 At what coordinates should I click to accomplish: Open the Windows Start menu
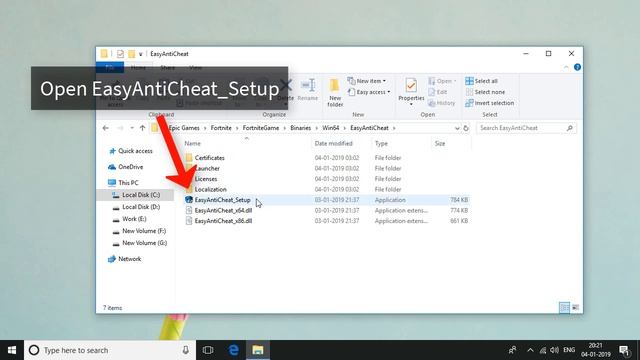coord(12,350)
